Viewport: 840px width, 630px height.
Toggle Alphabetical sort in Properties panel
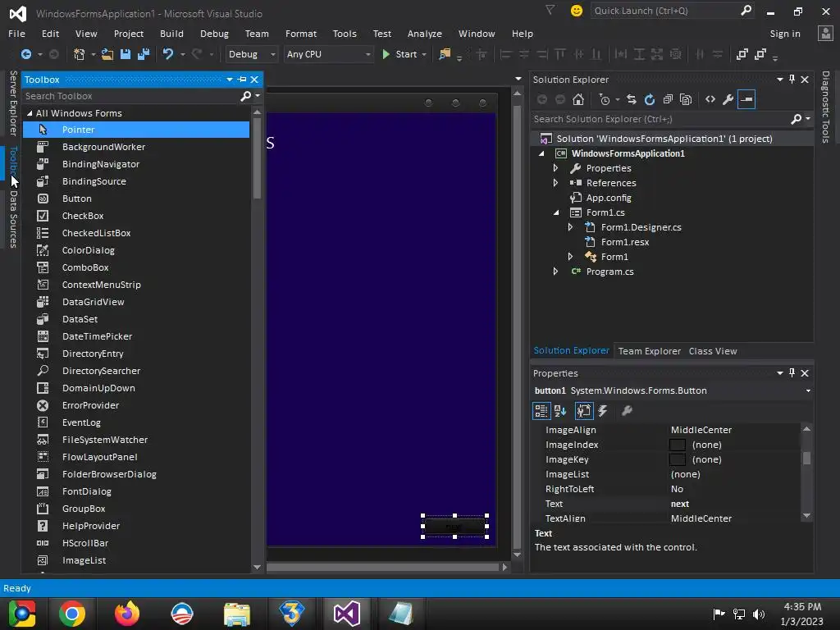[x=560, y=411]
